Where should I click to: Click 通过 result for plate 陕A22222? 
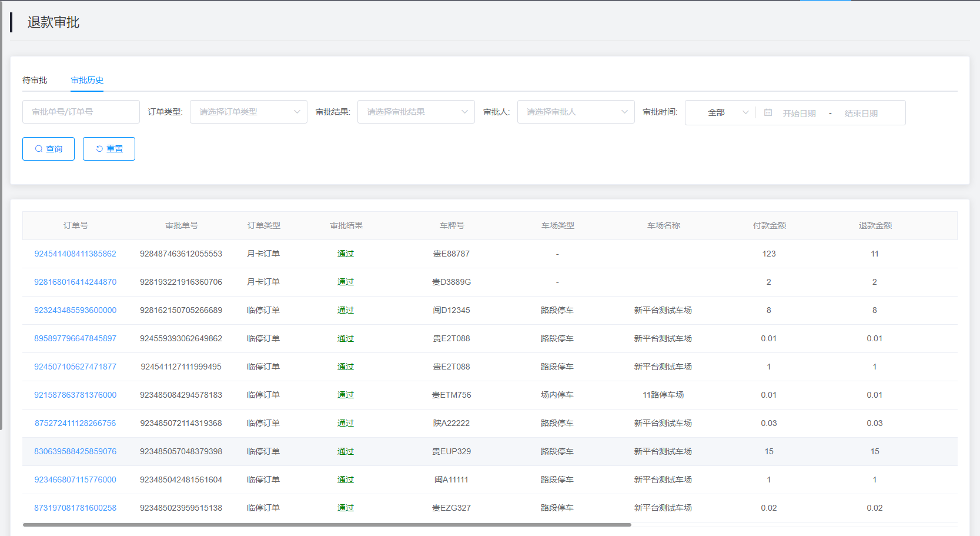pyautogui.click(x=346, y=423)
